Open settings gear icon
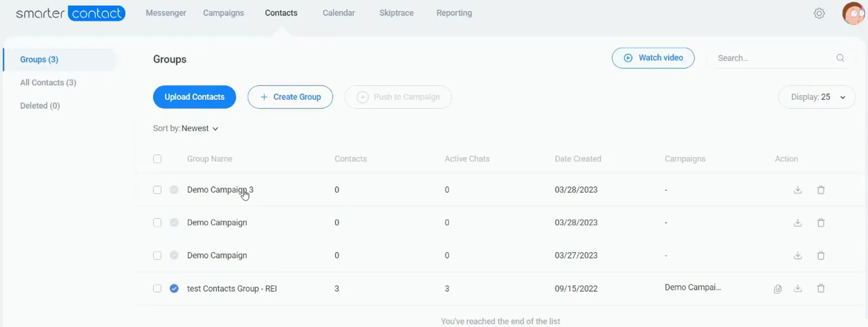Screen dimensions: 868x327 pos(819,13)
